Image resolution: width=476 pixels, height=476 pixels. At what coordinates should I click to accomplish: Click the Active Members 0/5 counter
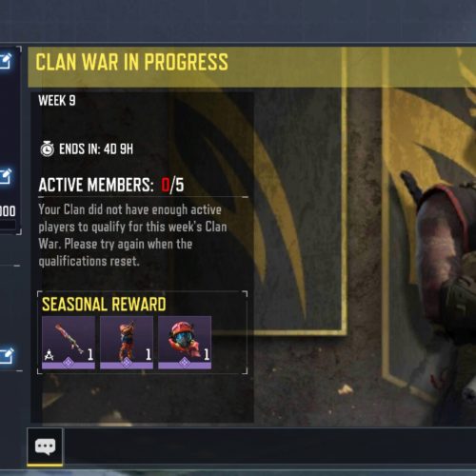point(111,185)
